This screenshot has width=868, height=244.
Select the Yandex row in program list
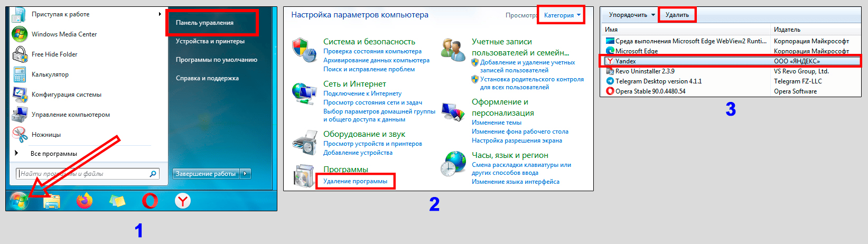tap(731, 61)
